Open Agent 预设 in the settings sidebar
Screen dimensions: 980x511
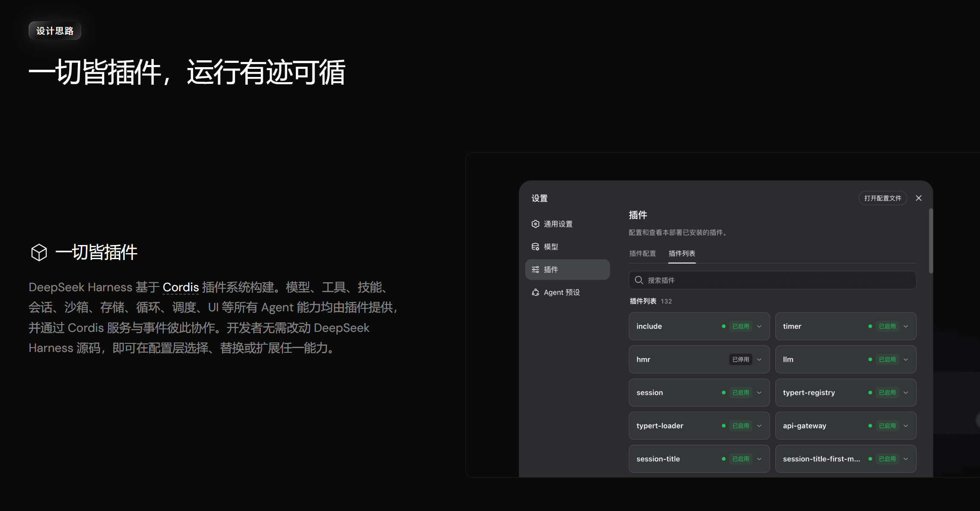tap(567, 292)
